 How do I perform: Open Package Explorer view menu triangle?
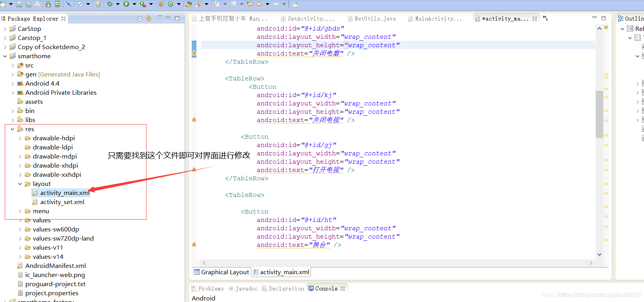[x=160, y=17]
